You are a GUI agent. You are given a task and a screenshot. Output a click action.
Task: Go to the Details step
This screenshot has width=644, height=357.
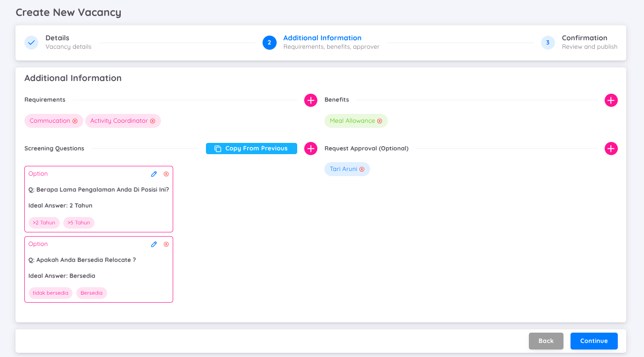point(57,42)
